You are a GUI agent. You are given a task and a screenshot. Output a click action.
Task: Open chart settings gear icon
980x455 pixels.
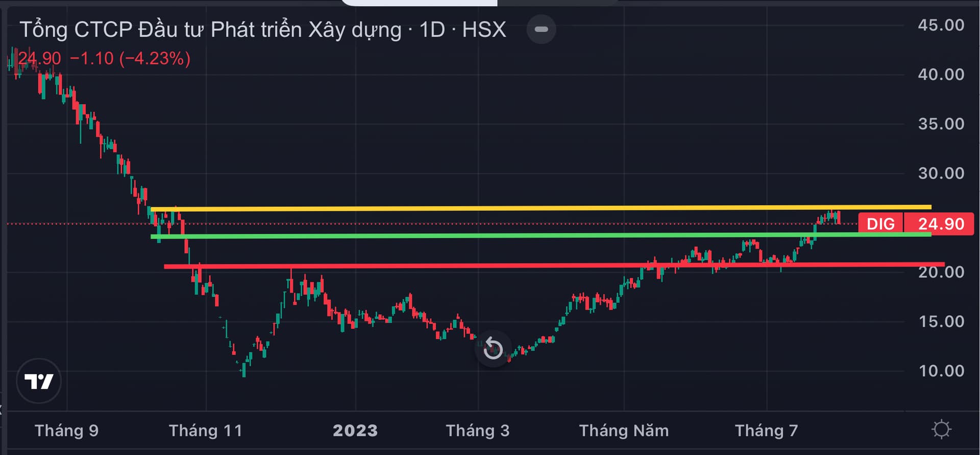pyautogui.click(x=941, y=429)
